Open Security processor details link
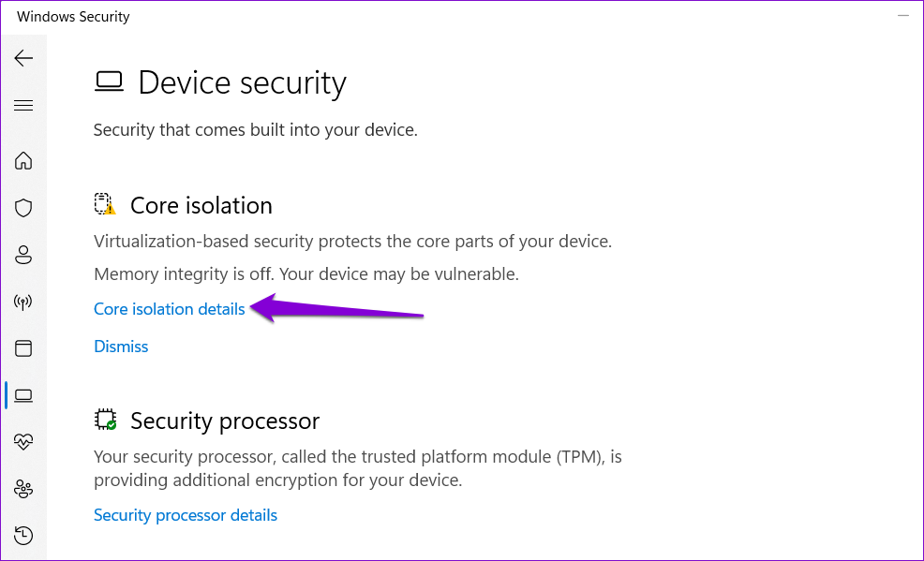 pos(186,515)
